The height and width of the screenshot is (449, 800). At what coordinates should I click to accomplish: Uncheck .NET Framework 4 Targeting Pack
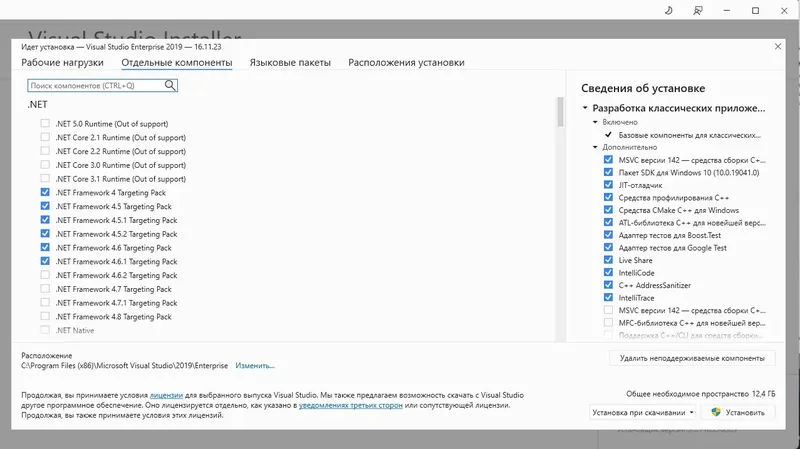click(45, 192)
